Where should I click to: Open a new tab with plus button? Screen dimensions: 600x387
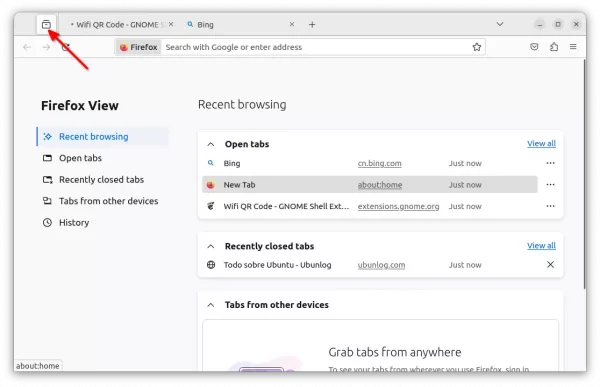point(312,24)
